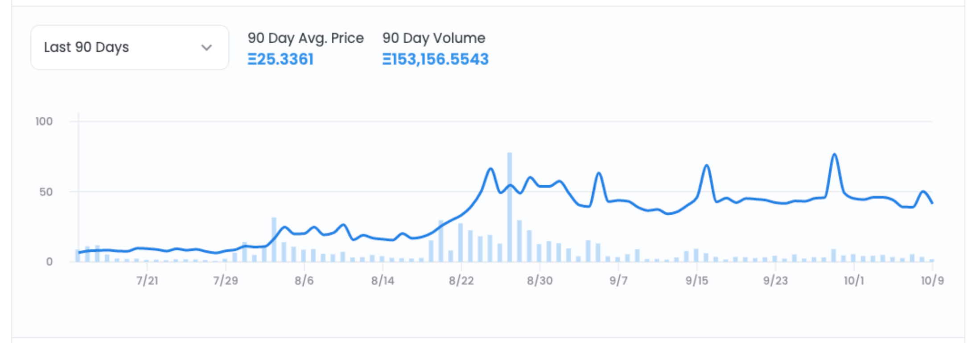The image size is (980, 343).
Task: Click the 9/7 date label
Action: coord(618,281)
